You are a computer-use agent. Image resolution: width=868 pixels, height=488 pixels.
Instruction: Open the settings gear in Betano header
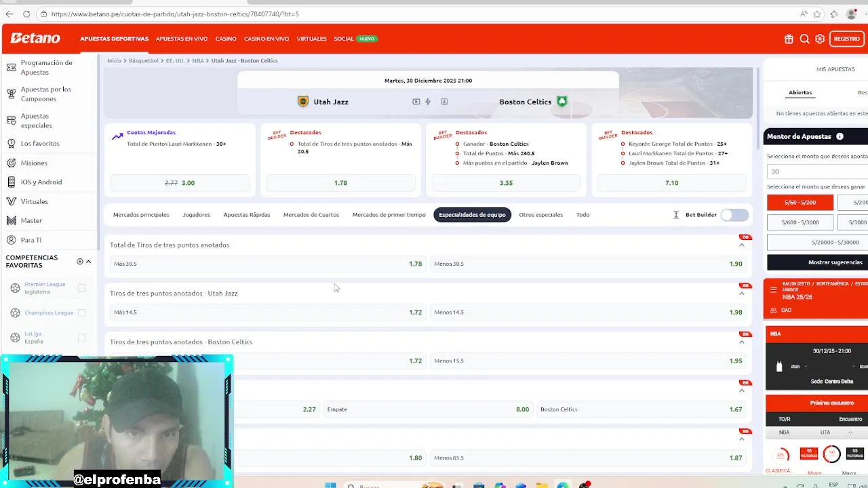(x=820, y=39)
